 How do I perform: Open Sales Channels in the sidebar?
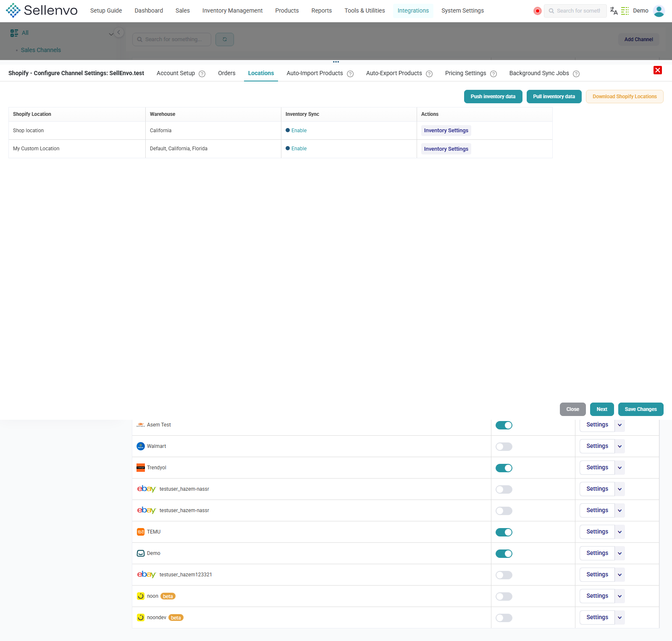coord(41,50)
